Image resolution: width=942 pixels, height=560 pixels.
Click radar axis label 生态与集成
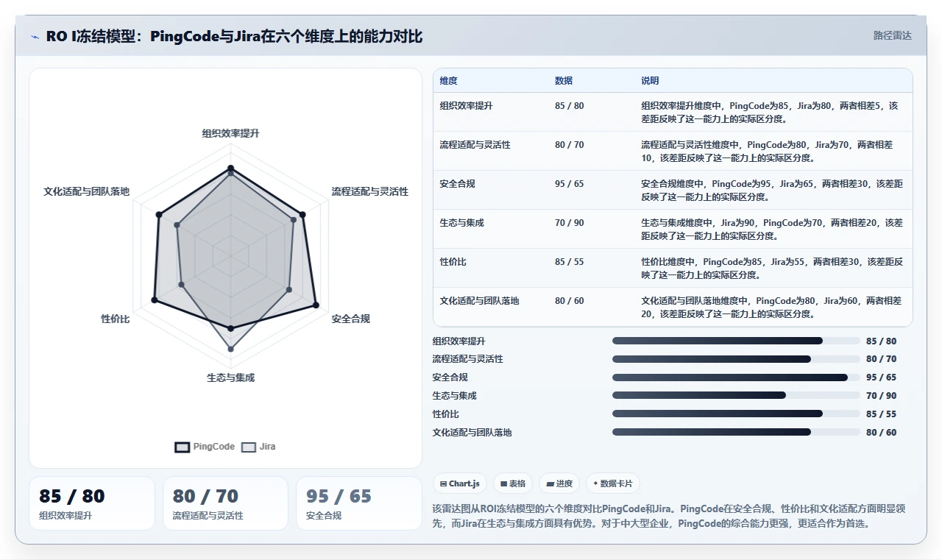pyautogui.click(x=230, y=378)
